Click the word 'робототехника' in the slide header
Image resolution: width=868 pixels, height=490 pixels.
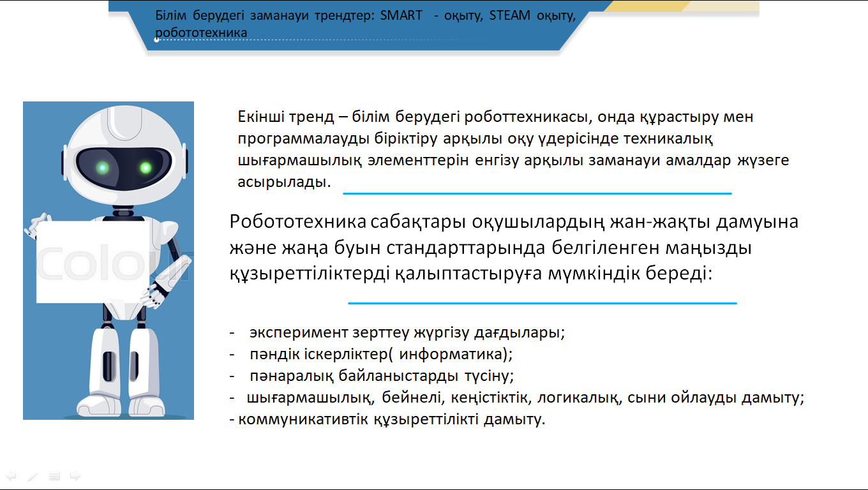[x=200, y=32]
